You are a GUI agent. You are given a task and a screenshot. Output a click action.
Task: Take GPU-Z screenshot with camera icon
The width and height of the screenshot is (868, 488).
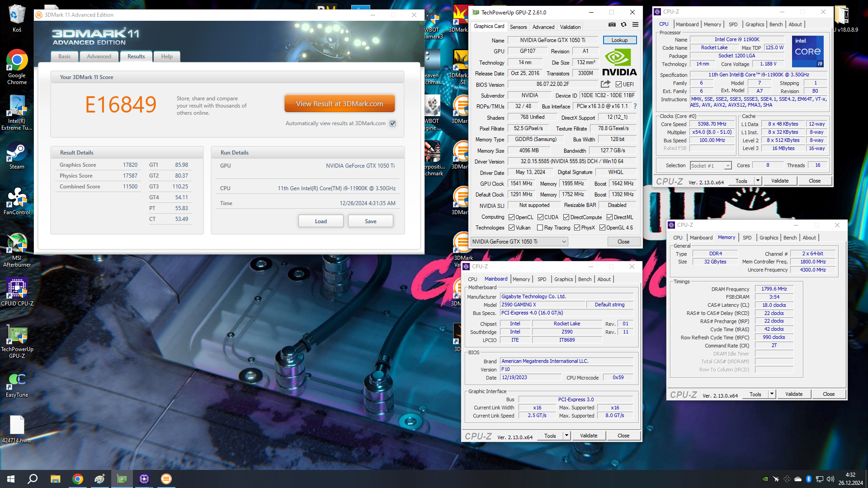[x=612, y=25]
